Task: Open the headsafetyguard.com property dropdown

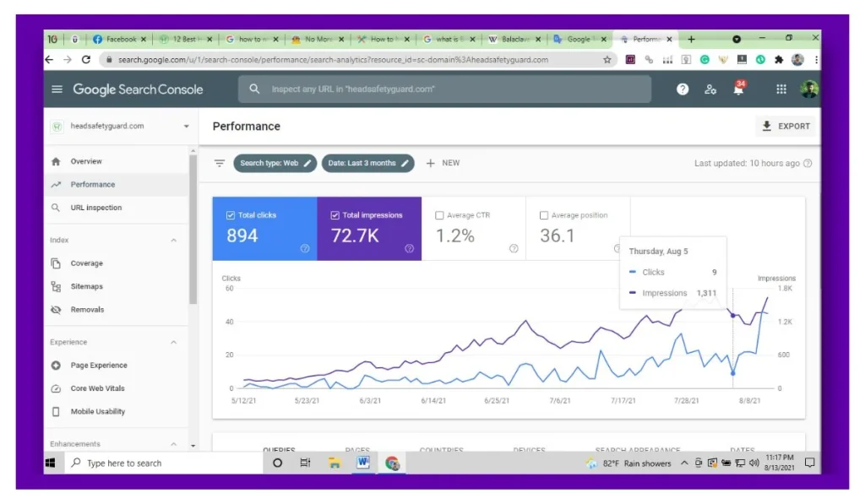Action: coord(186,127)
